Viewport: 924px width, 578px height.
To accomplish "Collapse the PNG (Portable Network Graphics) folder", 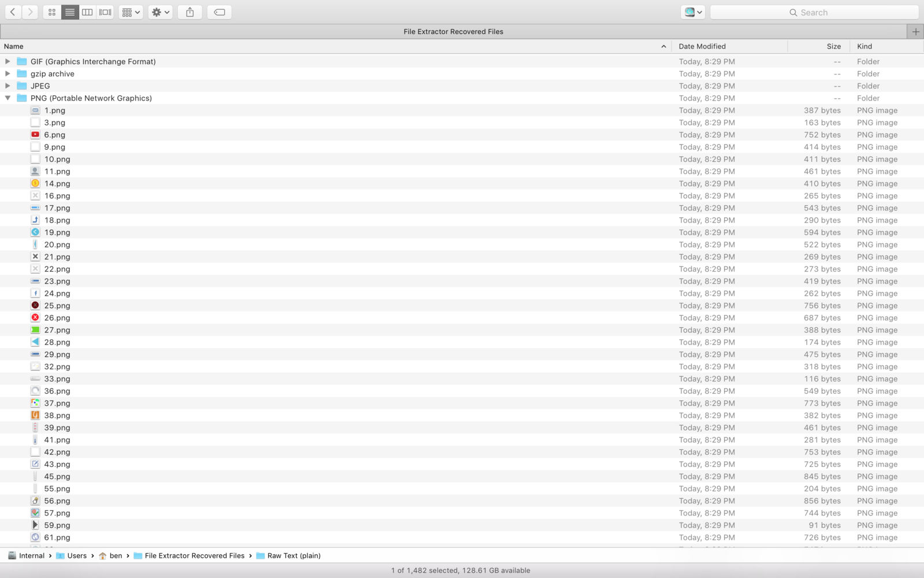I will pyautogui.click(x=8, y=98).
